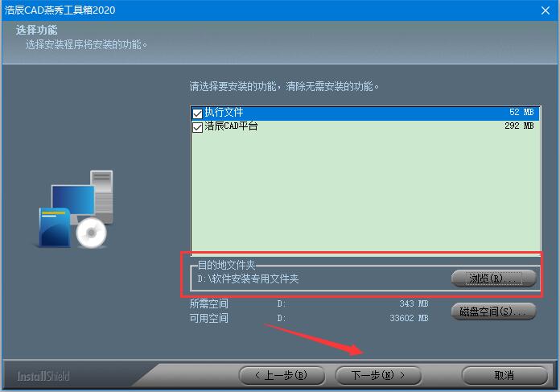
Task: Click destination path D:\软件安装专用文件夹
Action: 248,279
